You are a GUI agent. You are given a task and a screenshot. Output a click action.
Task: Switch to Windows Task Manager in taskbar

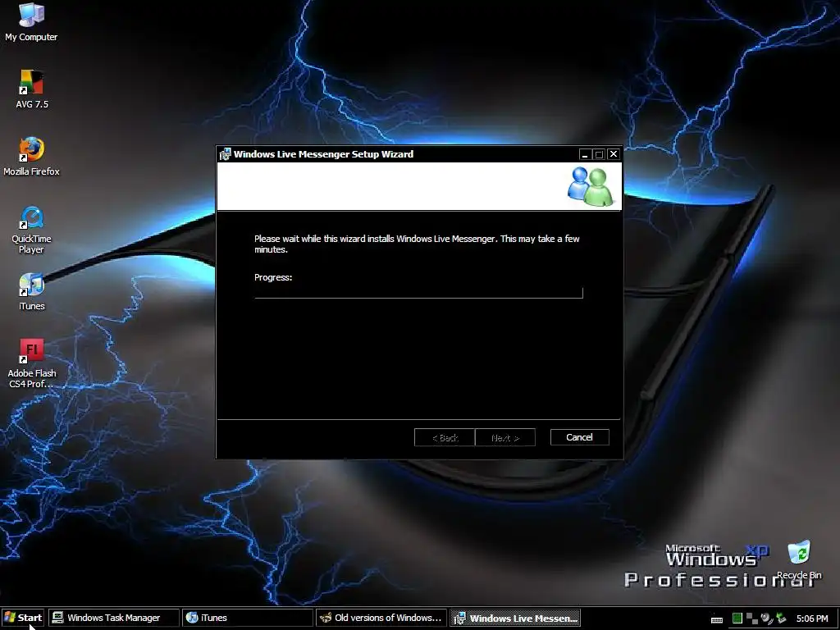(x=113, y=618)
